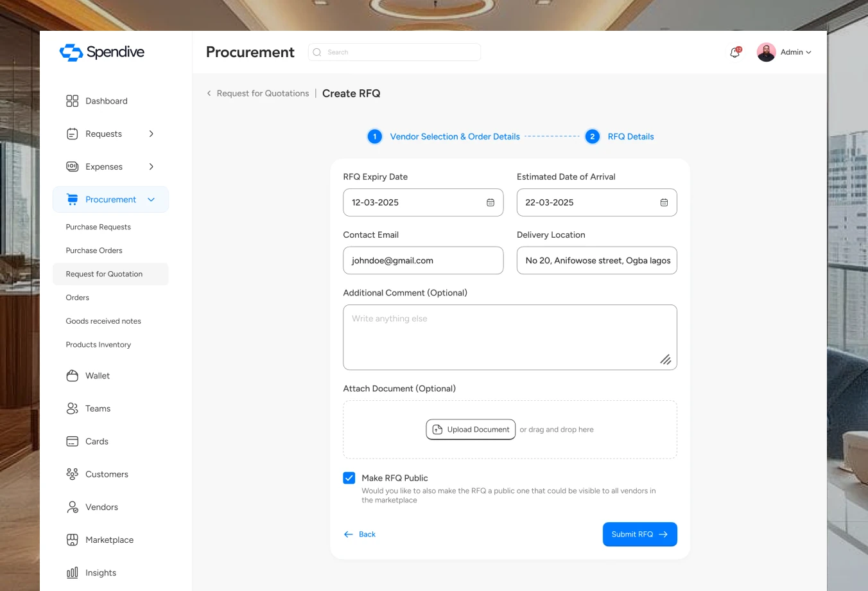
Task: Open calendar icon in Estimated Date of Arrival
Action: pyautogui.click(x=664, y=202)
